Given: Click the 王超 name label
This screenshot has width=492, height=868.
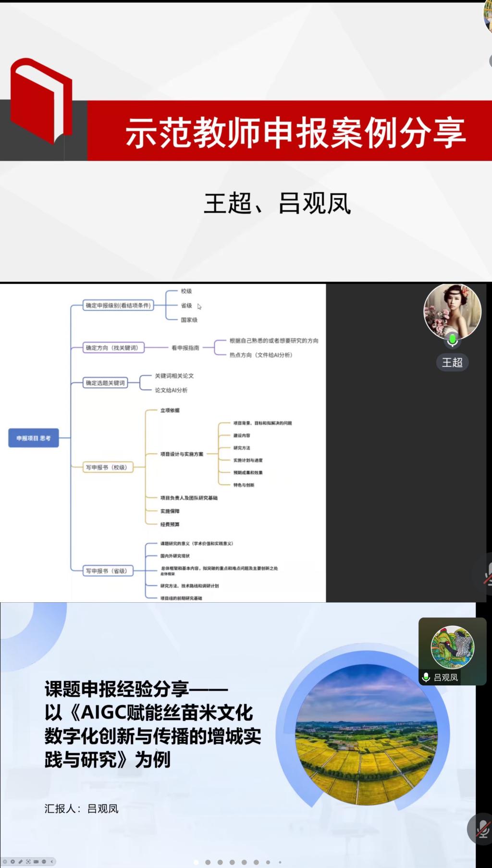Looking at the screenshot, I should click(452, 362).
